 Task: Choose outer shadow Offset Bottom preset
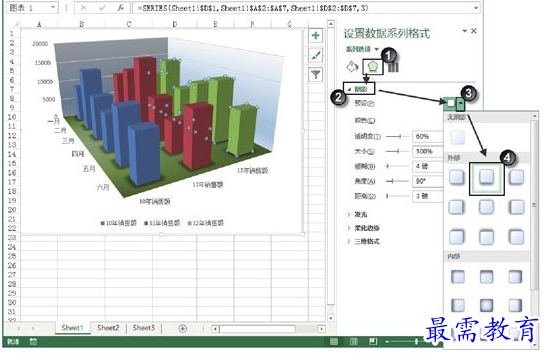click(486, 177)
